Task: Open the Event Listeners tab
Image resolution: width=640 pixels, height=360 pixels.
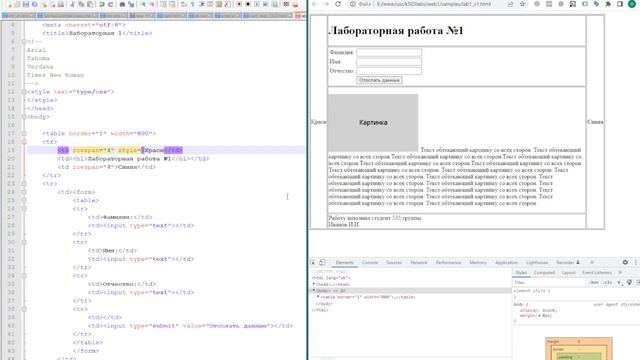Action: (597, 272)
